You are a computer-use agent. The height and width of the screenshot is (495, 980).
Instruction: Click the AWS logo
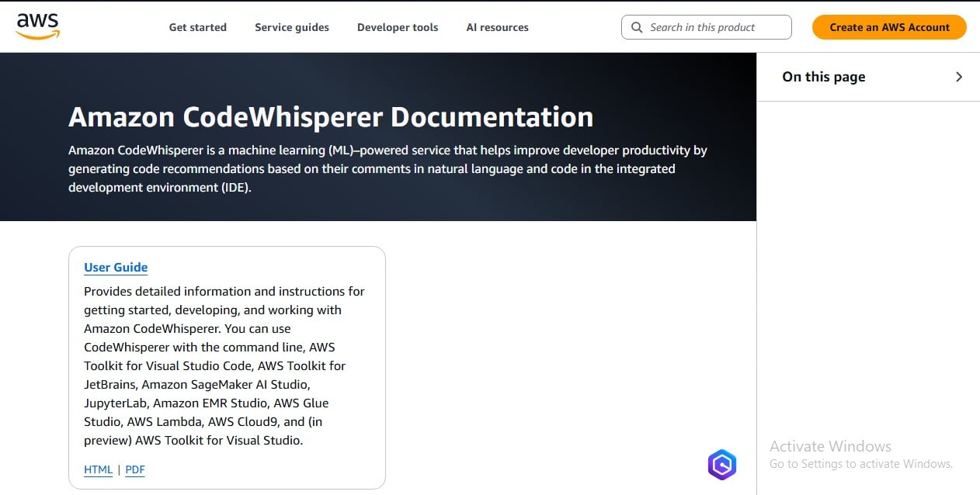37,26
